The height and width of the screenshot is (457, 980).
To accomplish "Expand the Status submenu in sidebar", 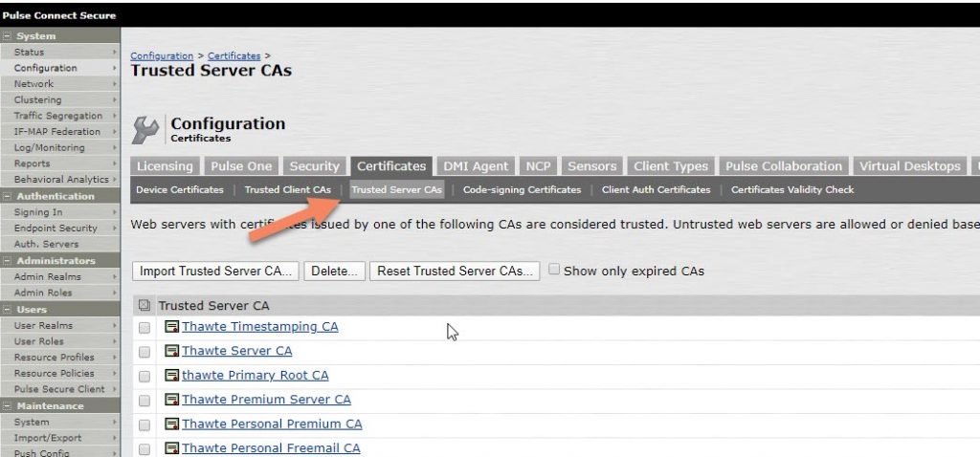I will pyautogui.click(x=115, y=53).
